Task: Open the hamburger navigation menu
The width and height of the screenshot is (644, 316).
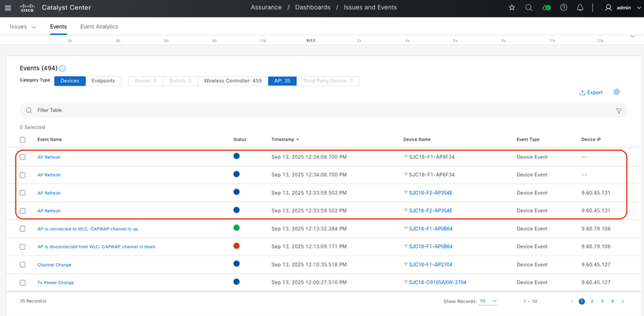Action: click(8, 8)
